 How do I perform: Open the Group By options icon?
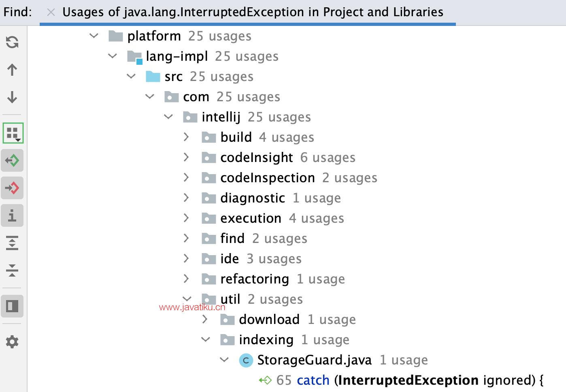click(x=13, y=133)
